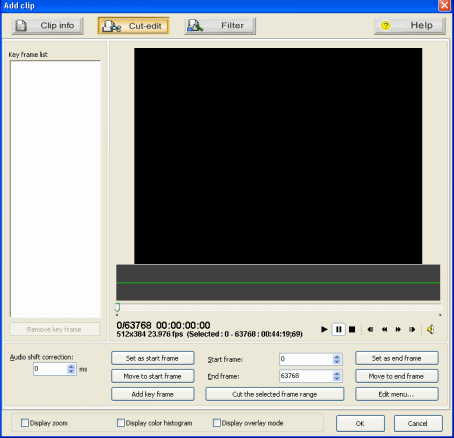Screen dimensions: 454x438
Task: Click the timeline seek slider handle
Action: click(117, 307)
